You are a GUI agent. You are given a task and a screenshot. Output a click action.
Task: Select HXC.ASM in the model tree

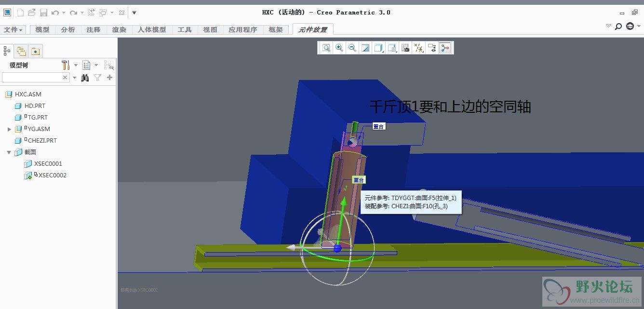click(x=28, y=94)
